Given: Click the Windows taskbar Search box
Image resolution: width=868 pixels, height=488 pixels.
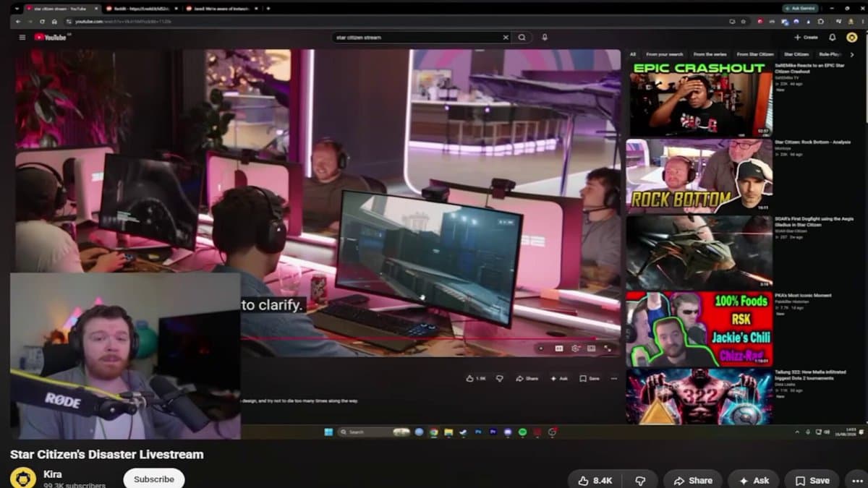Looking at the screenshot, I should click(x=375, y=432).
